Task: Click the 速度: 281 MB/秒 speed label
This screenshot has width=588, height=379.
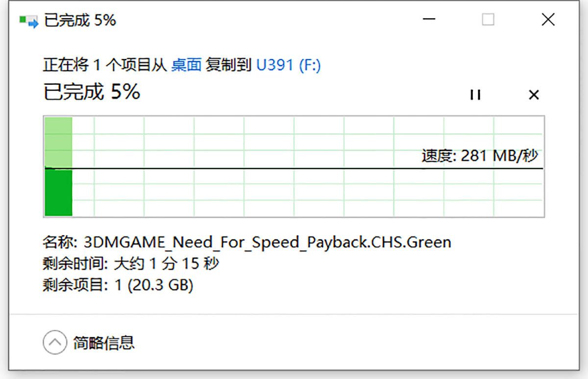Action: click(x=480, y=156)
